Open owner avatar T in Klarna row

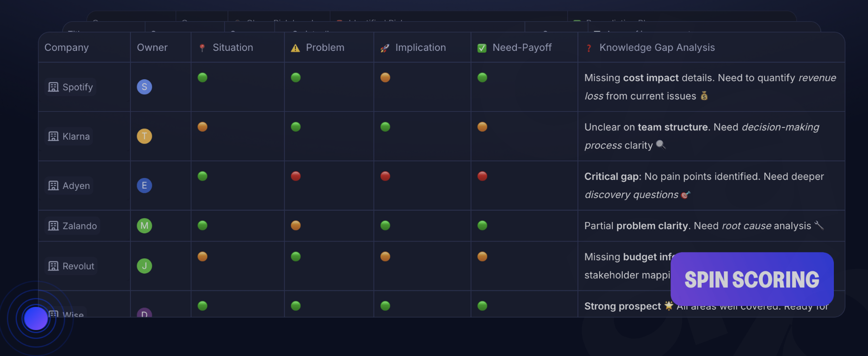[144, 137]
